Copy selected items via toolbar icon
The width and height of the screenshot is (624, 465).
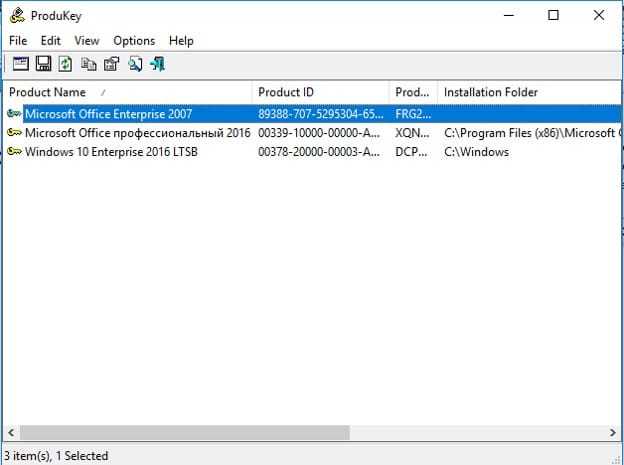click(x=88, y=64)
